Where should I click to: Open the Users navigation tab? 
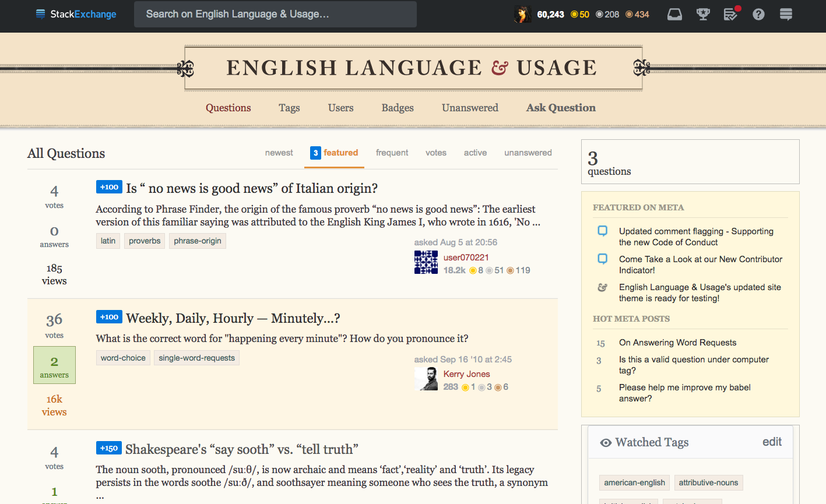tap(341, 108)
